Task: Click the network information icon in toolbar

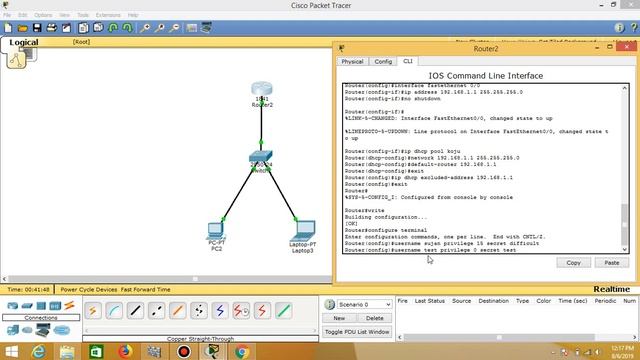Action: click(619, 28)
